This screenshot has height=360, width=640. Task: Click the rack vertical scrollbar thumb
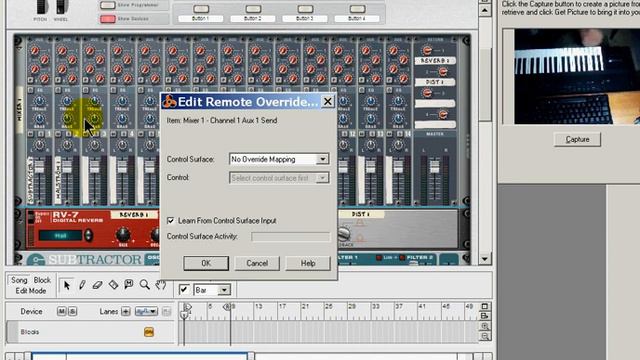click(x=484, y=84)
